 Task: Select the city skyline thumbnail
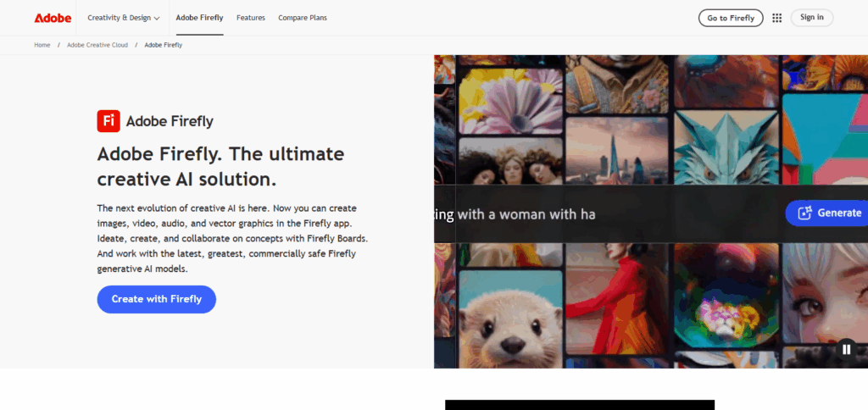coord(617,151)
